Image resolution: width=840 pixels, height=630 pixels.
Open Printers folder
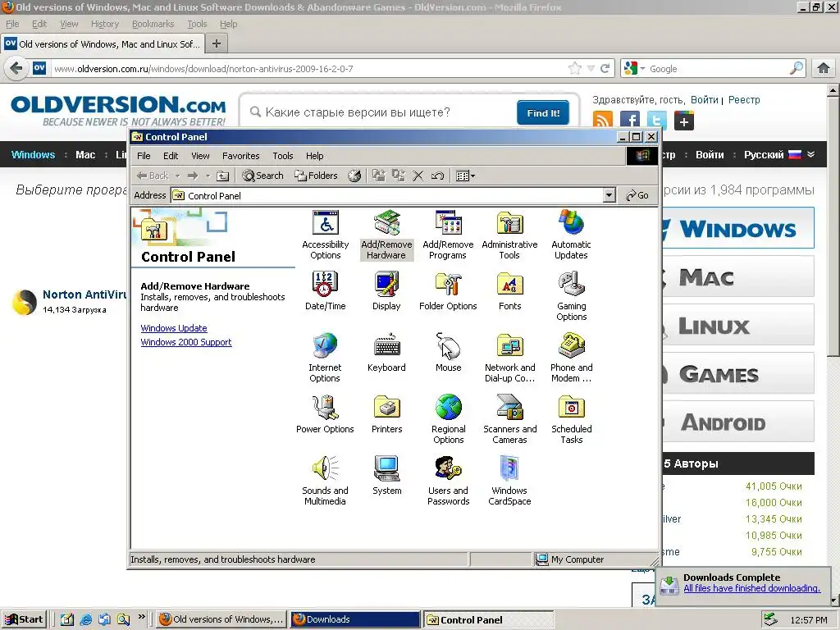[386, 414]
